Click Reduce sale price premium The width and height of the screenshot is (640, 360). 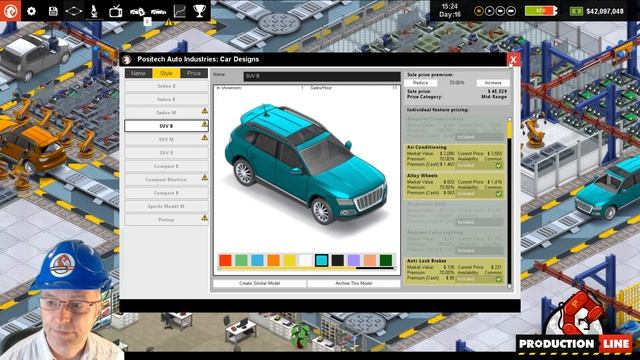click(421, 82)
